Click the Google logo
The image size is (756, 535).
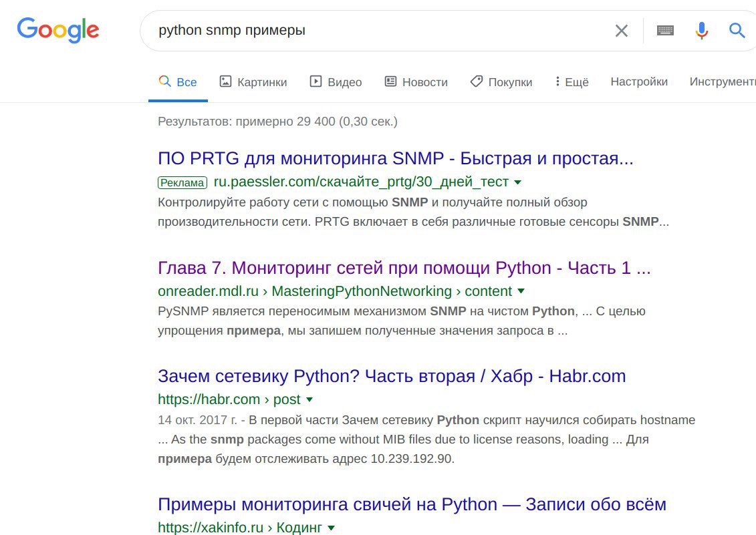[x=58, y=31]
